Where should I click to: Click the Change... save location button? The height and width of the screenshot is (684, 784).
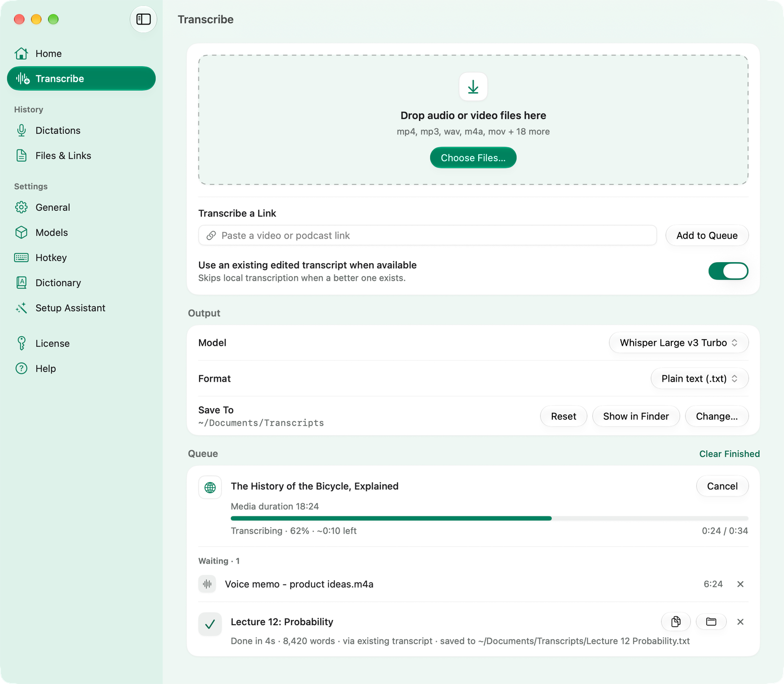[716, 416]
